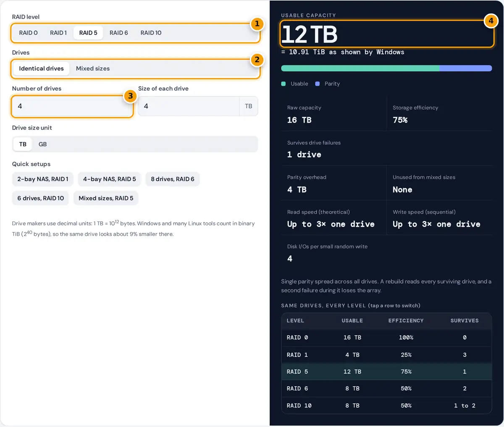Switch to RAID 0 row in comparison table
This screenshot has height=427, width=504.
[x=386, y=337]
